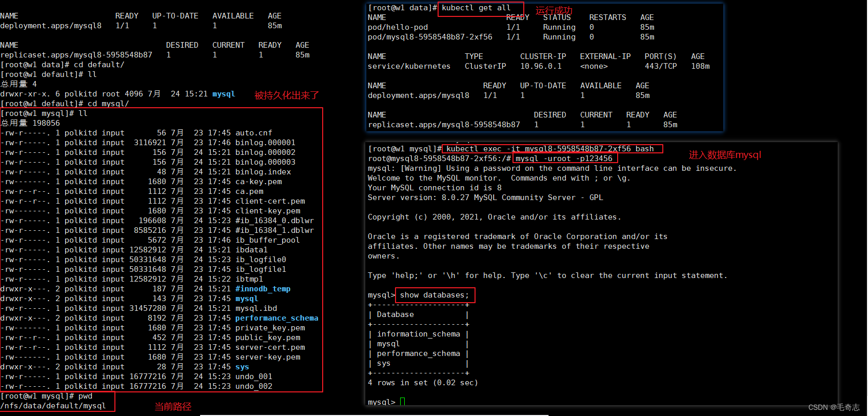
Task: Select the client-key.pem file name
Action: coord(268,211)
